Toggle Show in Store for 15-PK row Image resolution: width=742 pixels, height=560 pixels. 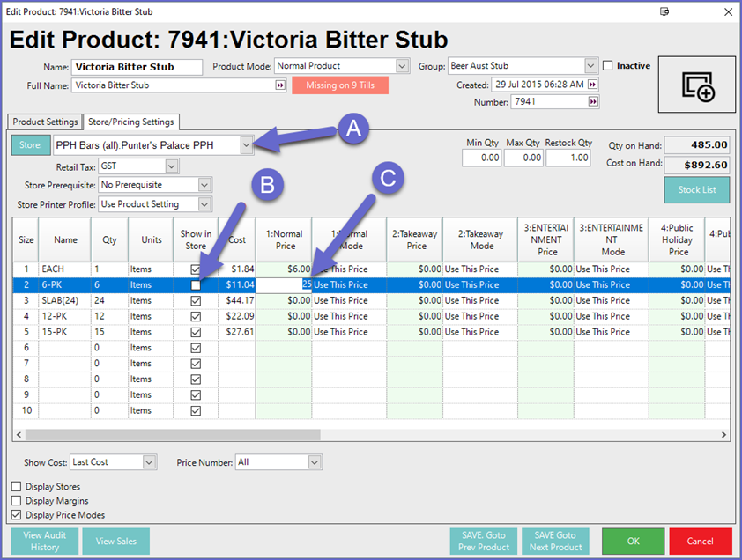pyautogui.click(x=196, y=333)
